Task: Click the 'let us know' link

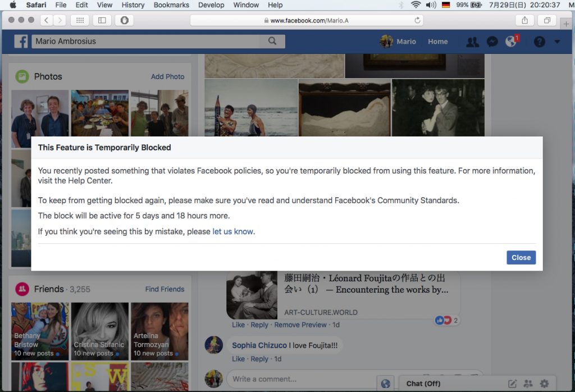Action: click(x=232, y=231)
